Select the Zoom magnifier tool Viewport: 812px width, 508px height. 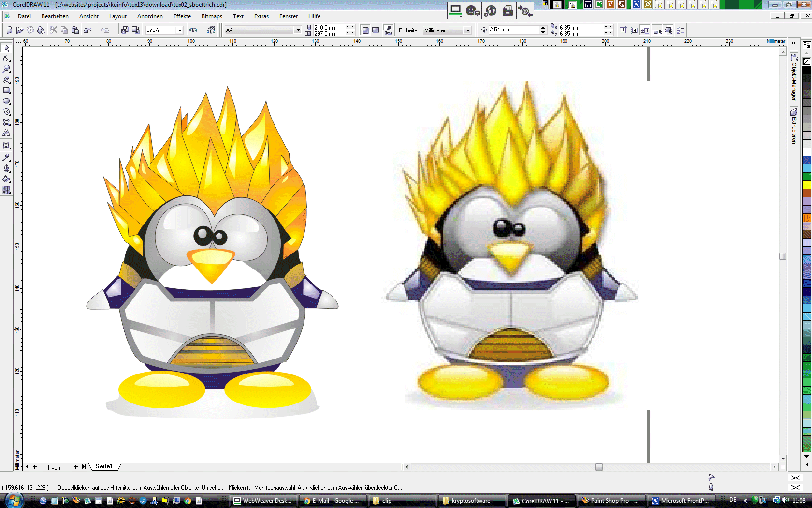[7, 69]
